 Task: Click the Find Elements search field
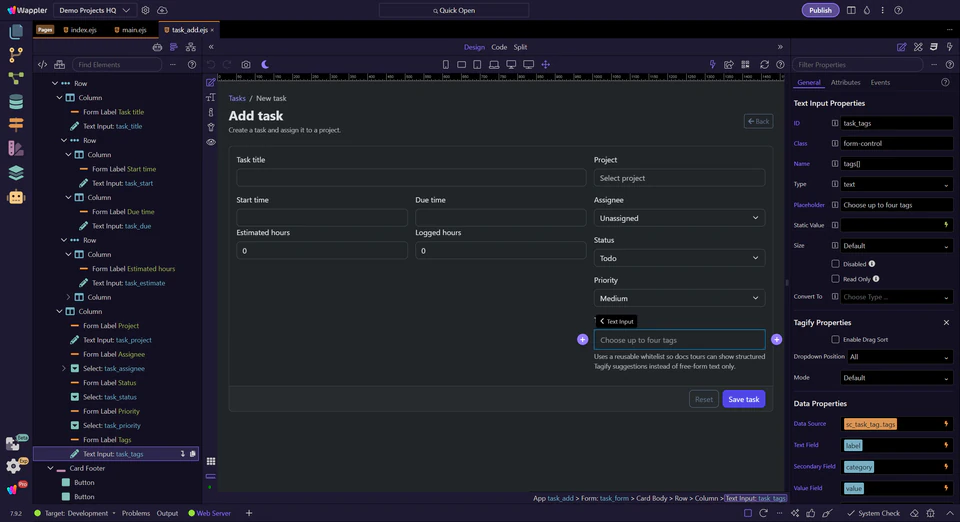pos(116,64)
